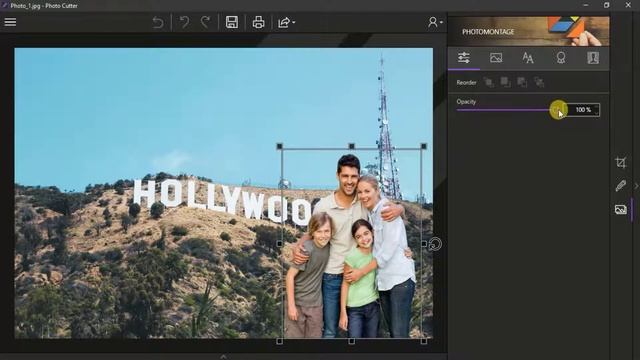
Task: Click the left-middle handle of the selection
Action: pyautogui.click(x=280, y=244)
